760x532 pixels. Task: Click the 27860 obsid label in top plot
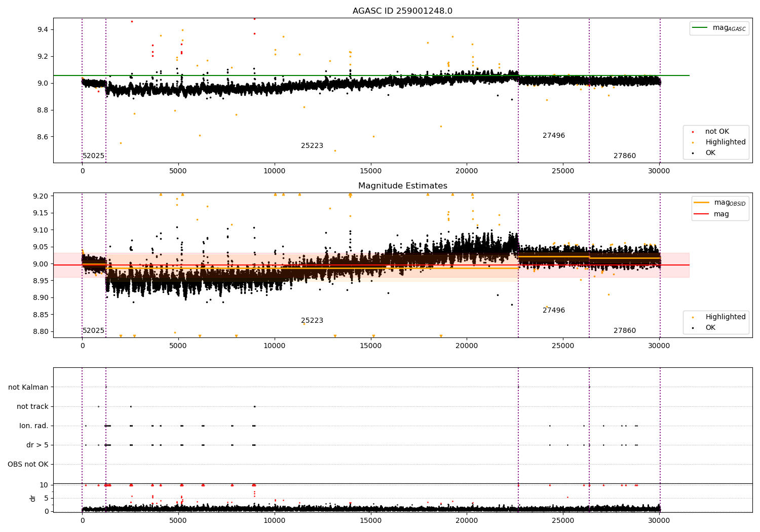[x=625, y=156]
